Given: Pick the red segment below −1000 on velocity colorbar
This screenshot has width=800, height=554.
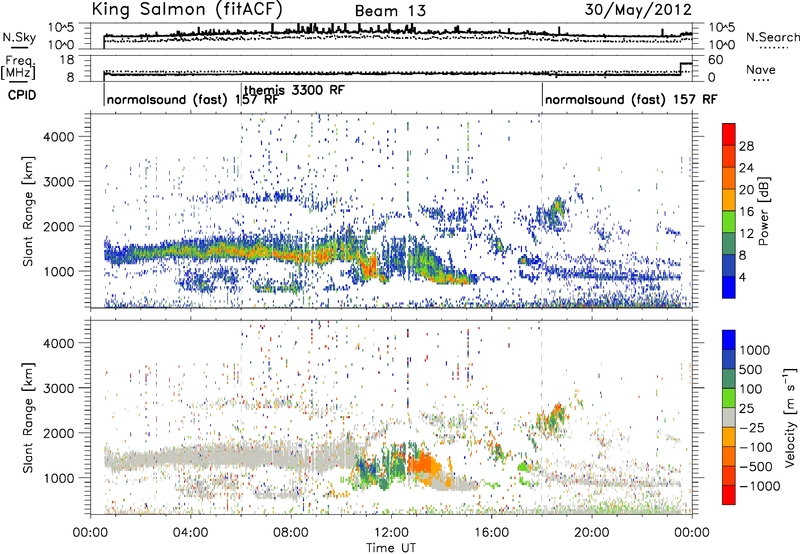Looking at the screenshot, I should pos(729,495).
